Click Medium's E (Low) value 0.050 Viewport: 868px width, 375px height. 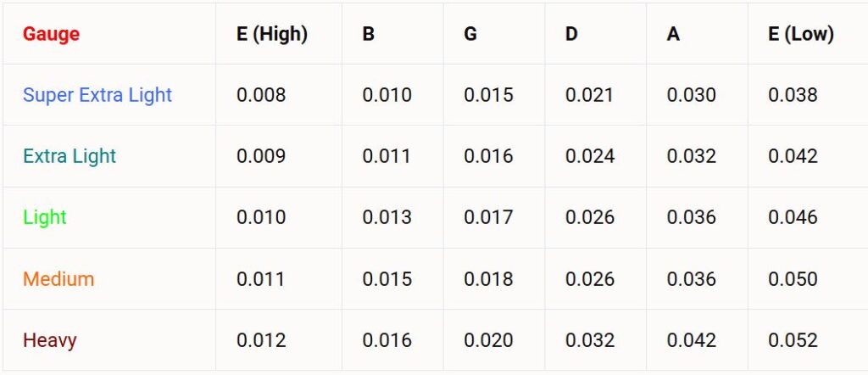[793, 279]
